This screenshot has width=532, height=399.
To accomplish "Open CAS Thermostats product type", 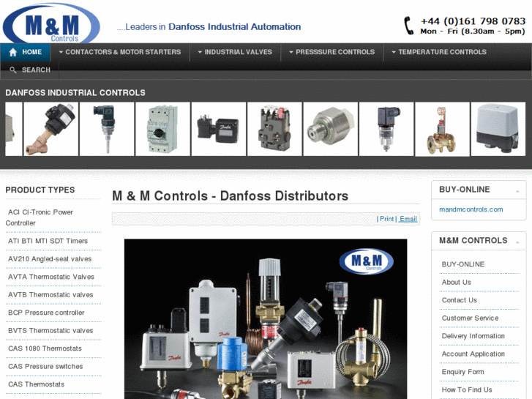I will 37,384.
